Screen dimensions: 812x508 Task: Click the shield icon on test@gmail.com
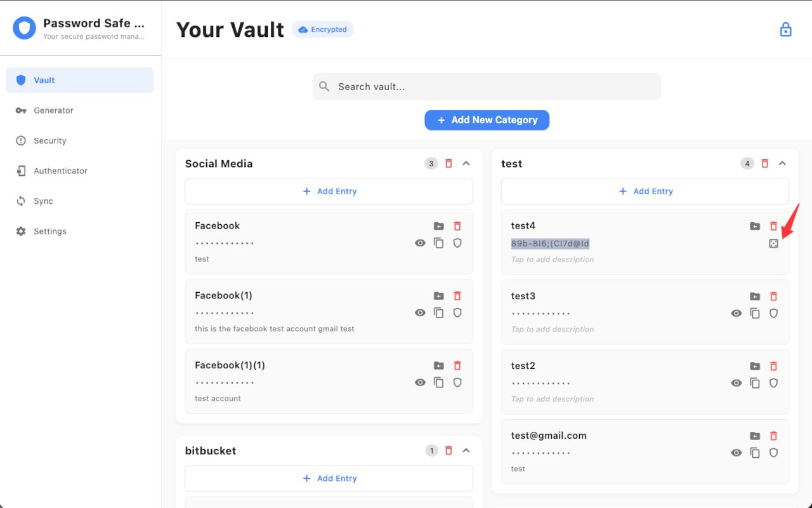[773, 453]
